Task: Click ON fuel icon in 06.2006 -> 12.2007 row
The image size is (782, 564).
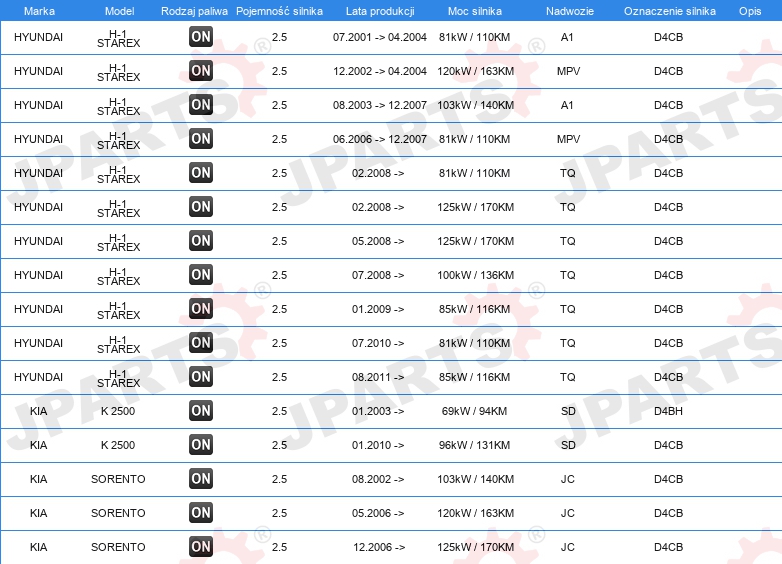Action: click(201, 138)
